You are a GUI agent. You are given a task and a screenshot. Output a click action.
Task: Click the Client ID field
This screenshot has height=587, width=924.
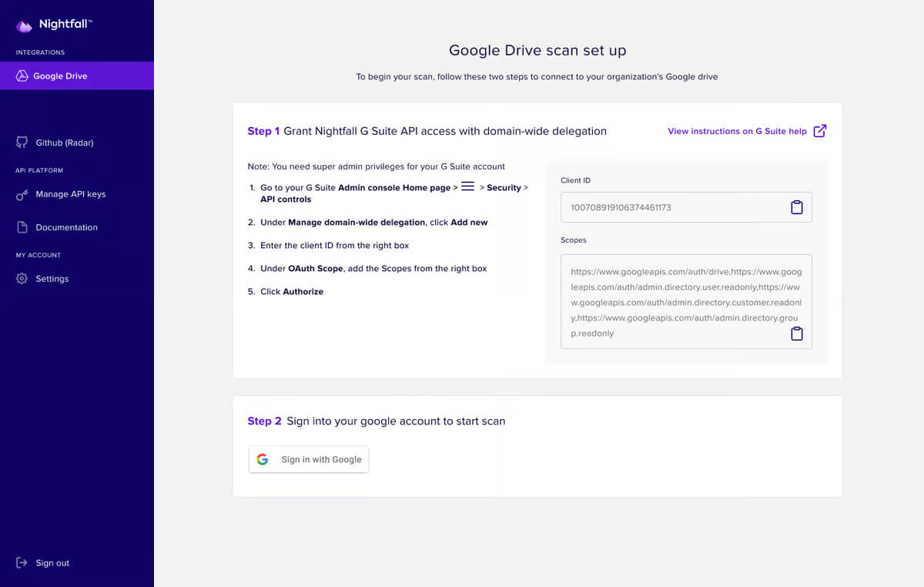pos(686,207)
